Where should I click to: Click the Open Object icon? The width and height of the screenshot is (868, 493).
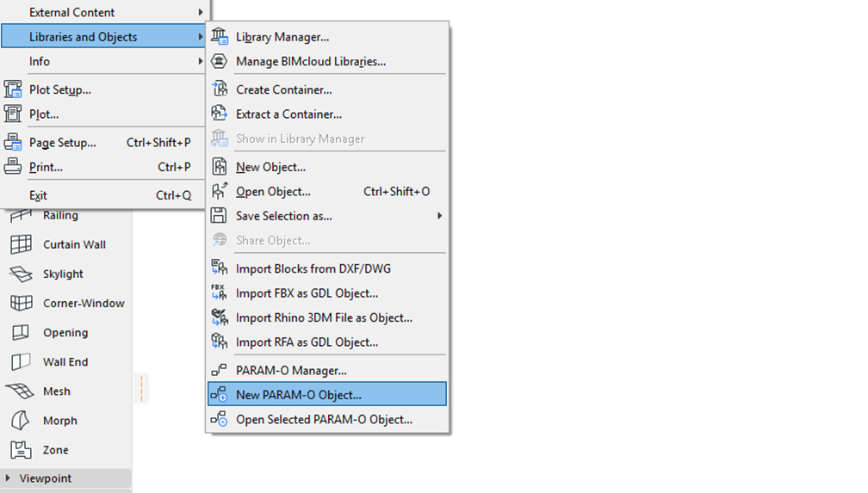(x=220, y=191)
